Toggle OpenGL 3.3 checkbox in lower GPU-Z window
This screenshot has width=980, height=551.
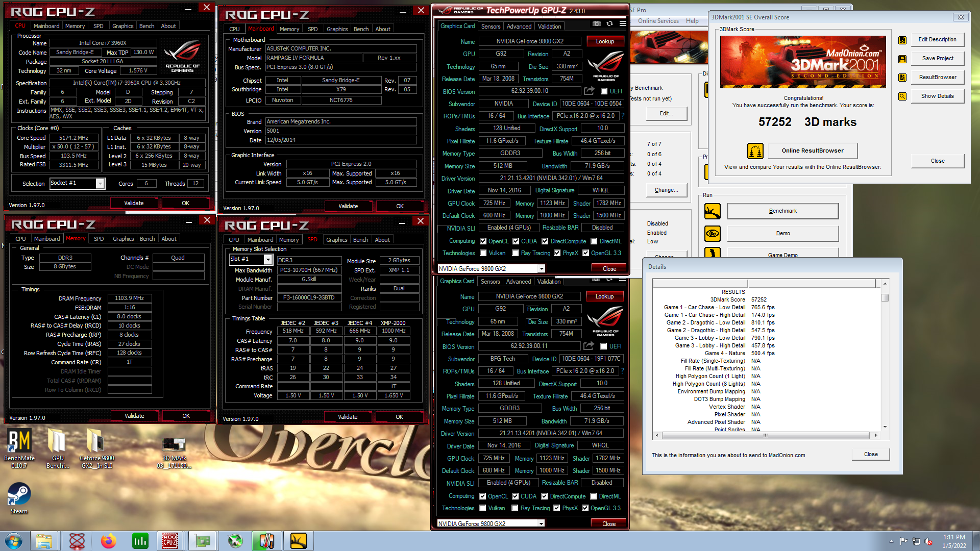(585, 508)
